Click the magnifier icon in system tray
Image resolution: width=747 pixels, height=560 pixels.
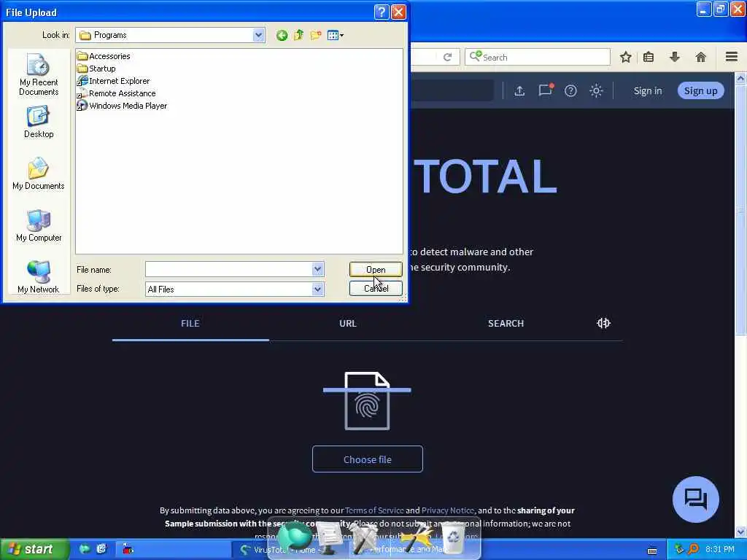click(693, 550)
